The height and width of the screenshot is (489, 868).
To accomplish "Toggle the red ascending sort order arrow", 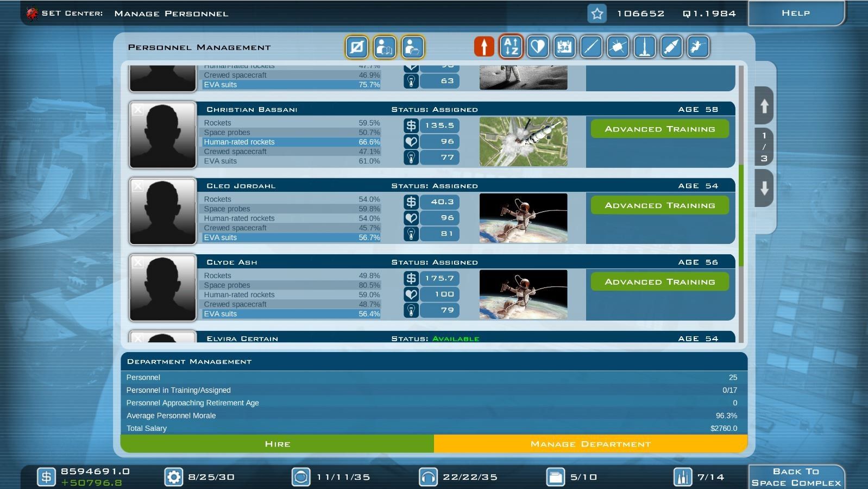I will click(x=484, y=47).
